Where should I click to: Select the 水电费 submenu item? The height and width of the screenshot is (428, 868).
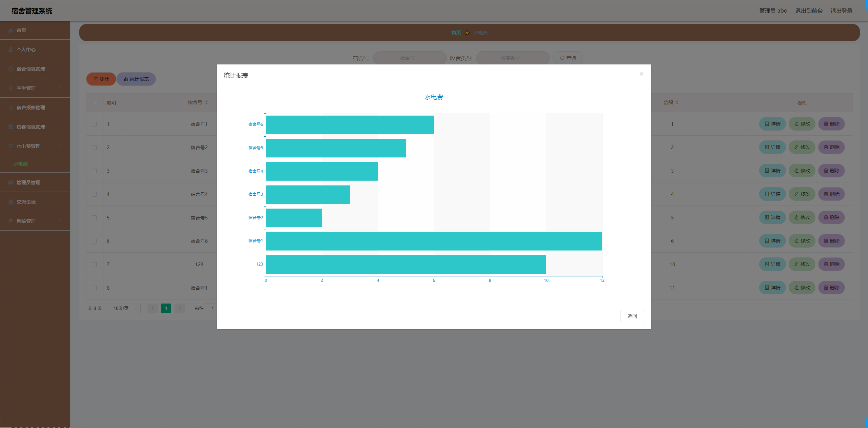pyautogui.click(x=21, y=164)
